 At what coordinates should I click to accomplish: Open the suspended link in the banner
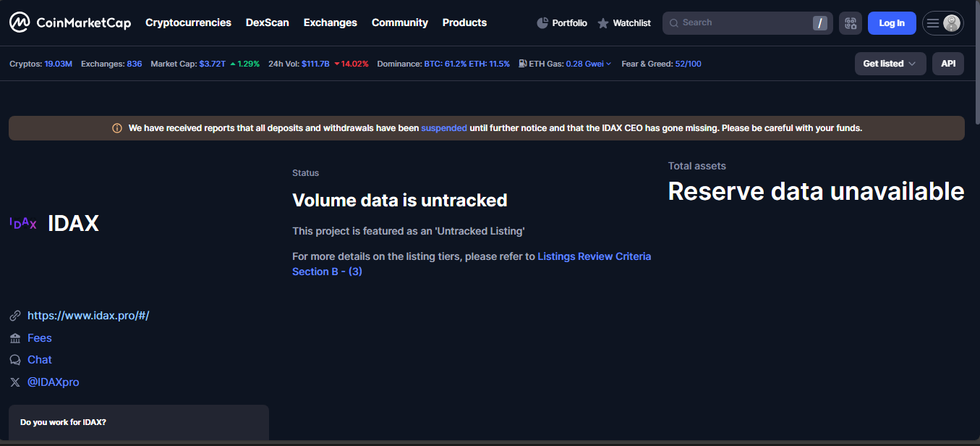click(x=444, y=128)
